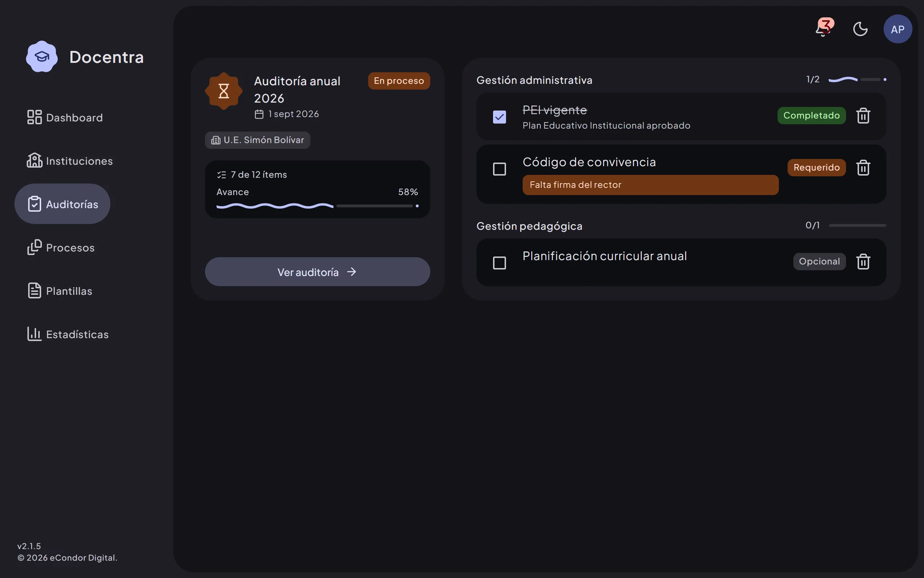The width and height of the screenshot is (924, 578).
Task: Click the hourglass audit status icon
Action: tap(224, 91)
